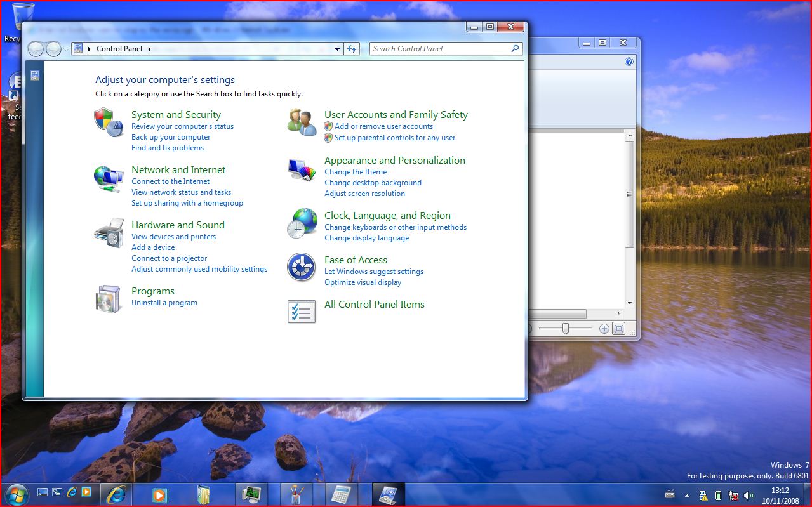
Task: Click the volume speaker tray icon
Action: [x=749, y=496]
